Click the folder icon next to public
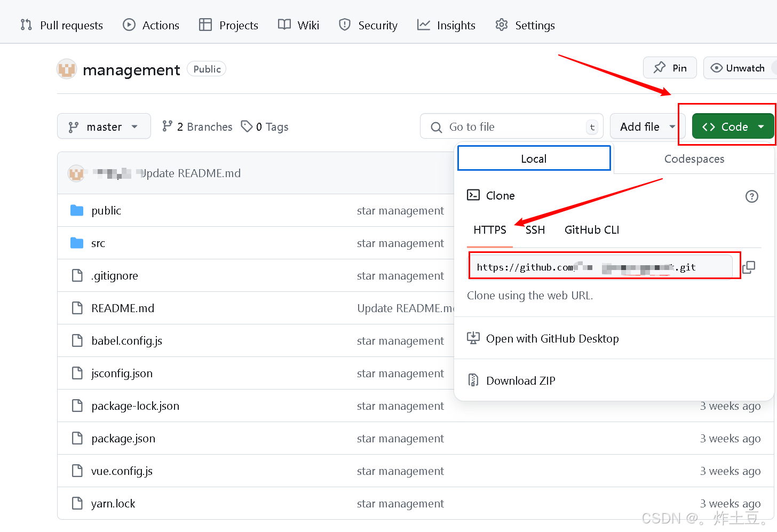This screenshot has width=777, height=532. tap(77, 211)
